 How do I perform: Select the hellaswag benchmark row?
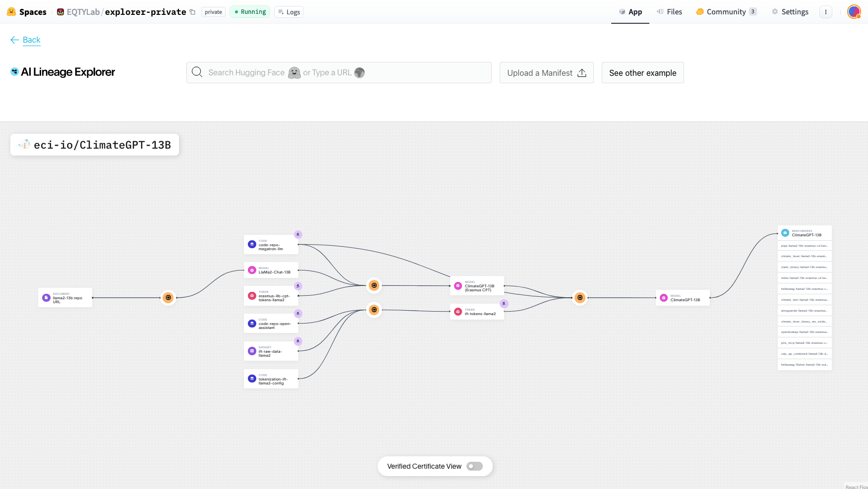(x=805, y=289)
